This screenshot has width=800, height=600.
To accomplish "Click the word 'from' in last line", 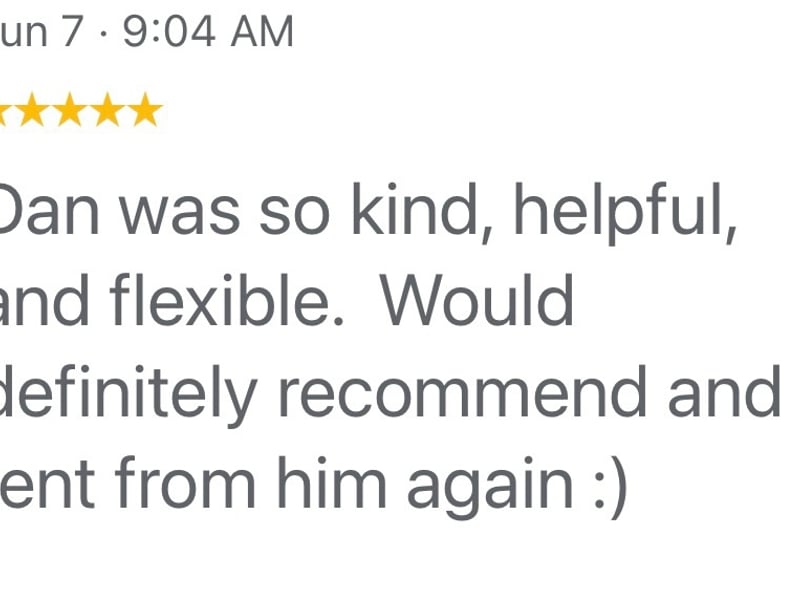I will pyautogui.click(x=186, y=483).
